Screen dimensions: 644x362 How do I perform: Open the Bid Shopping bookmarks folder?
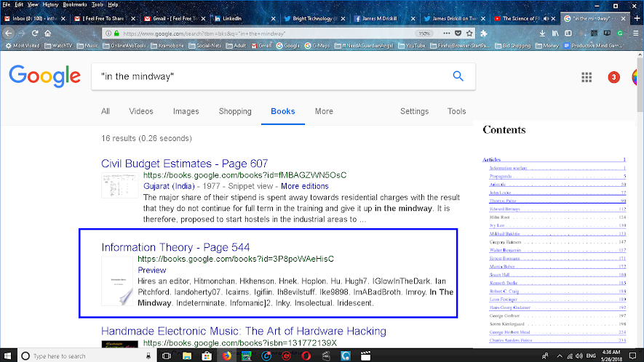pyautogui.click(x=513, y=46)
